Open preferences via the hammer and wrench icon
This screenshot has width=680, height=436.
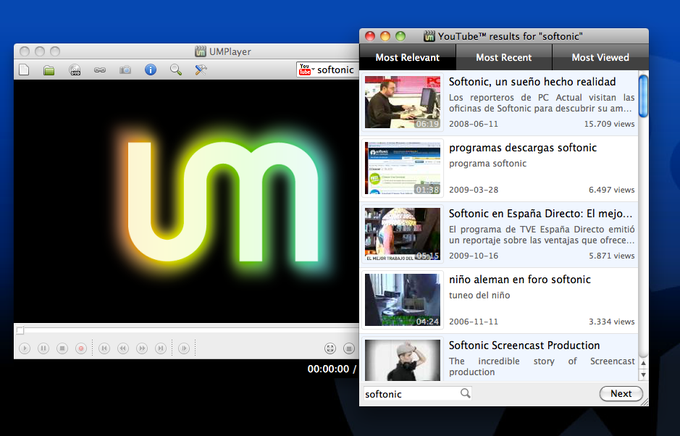pyautogui.click(x=200, y=69)
